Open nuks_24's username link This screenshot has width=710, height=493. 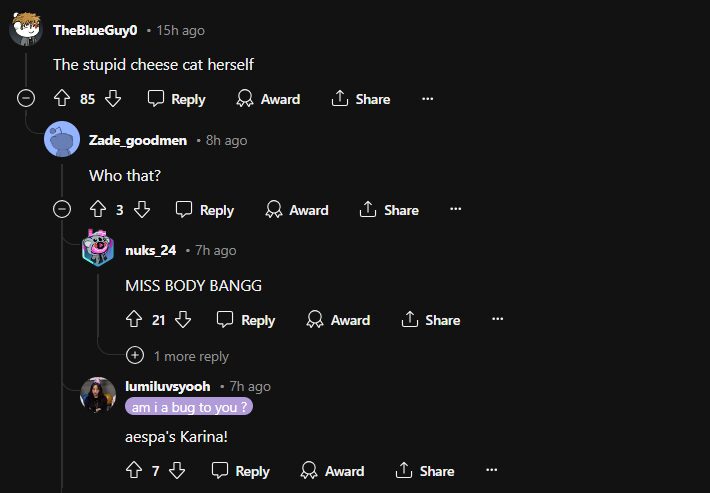point(150,250)
